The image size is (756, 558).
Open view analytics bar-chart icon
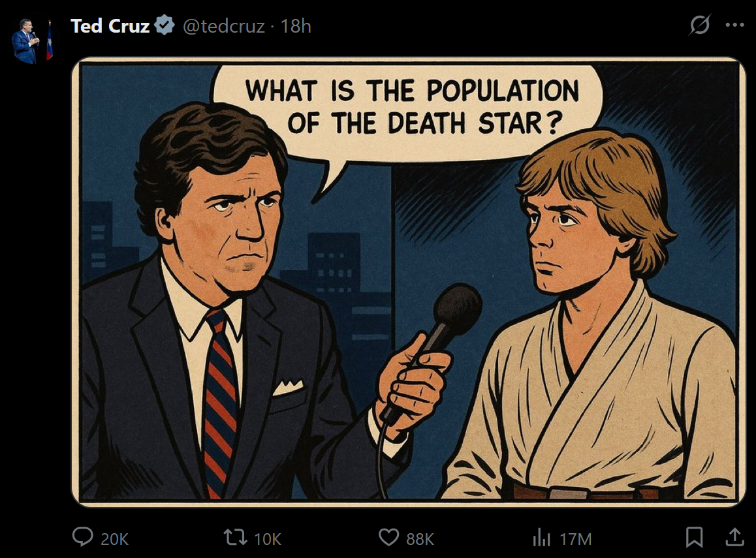point(541,537)
